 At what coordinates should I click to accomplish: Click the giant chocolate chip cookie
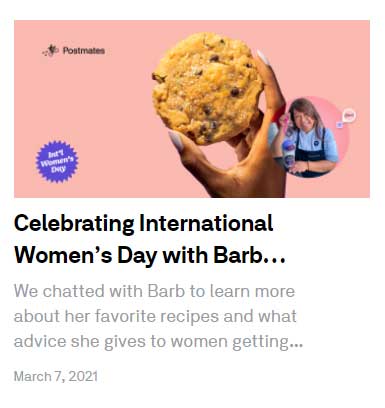point(207,88)
